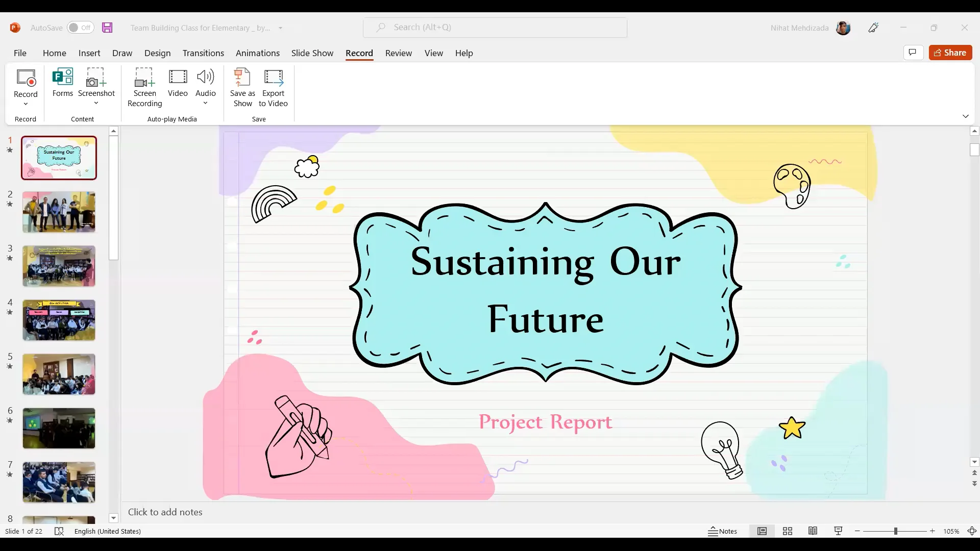
Task: Go to next slide double arrow
Action: point(974,484)
